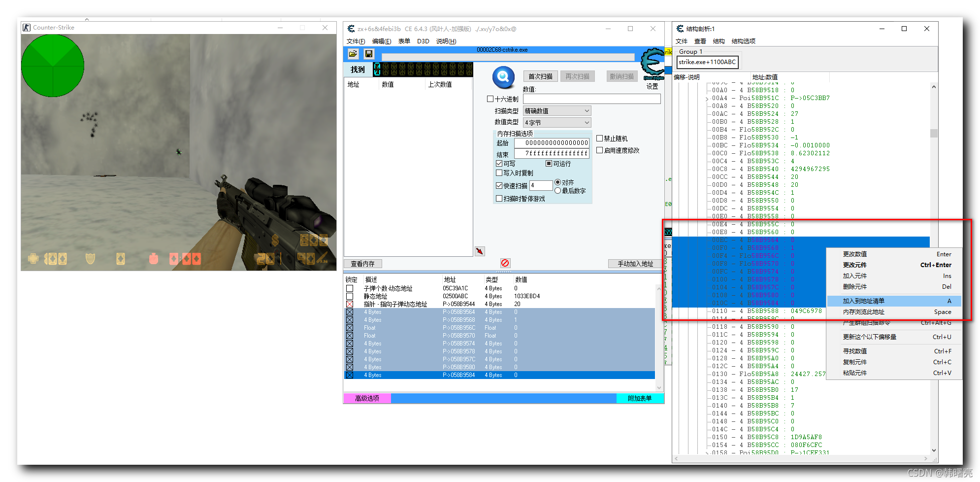This screenshot has width=980, height=482.
Task: Click the 首次扫描 button
Action: pos(540,76)
